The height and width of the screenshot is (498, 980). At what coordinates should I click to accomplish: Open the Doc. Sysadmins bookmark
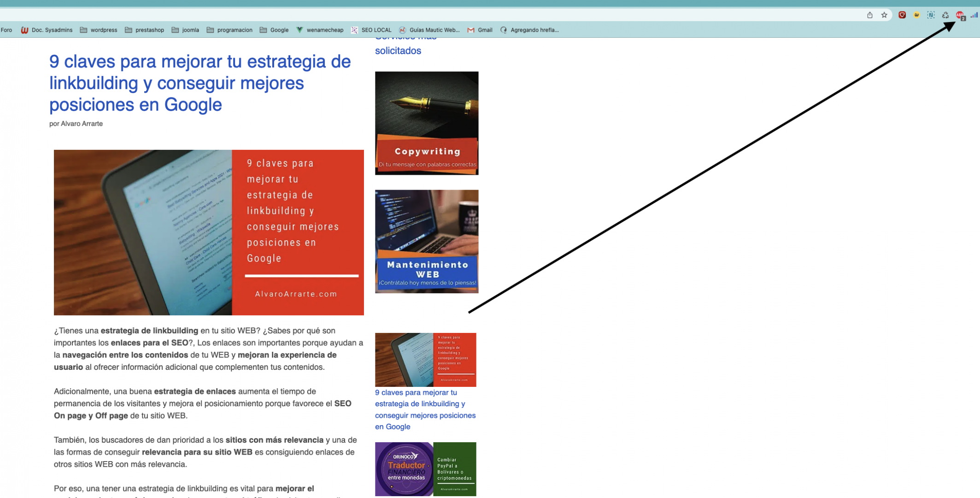tap(47, 30)
